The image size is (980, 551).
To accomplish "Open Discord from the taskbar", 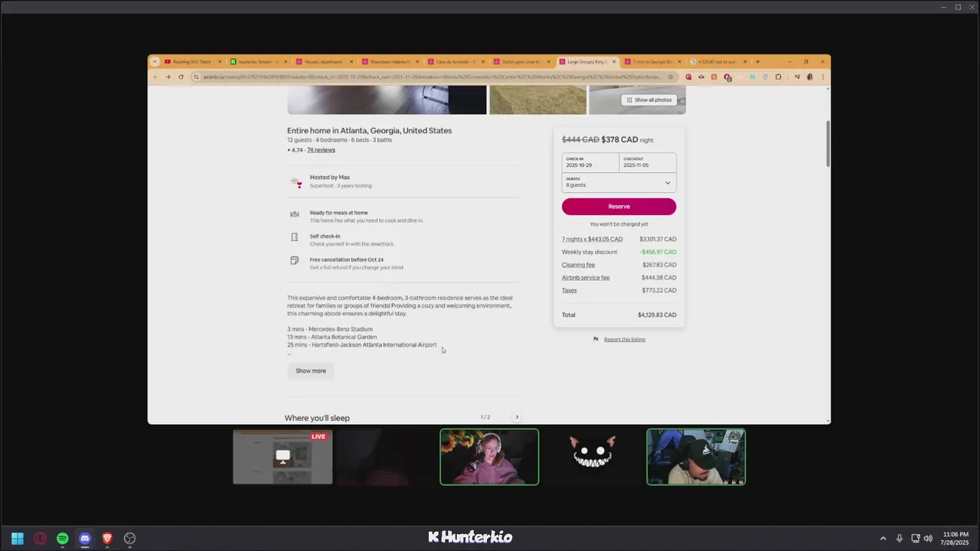I will pyautogui.click(x=84, y=539).
